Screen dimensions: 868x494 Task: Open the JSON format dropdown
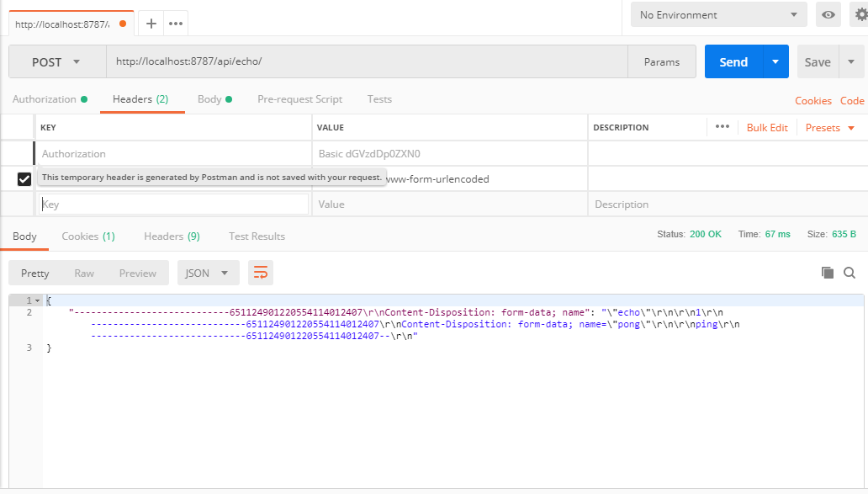208,273
